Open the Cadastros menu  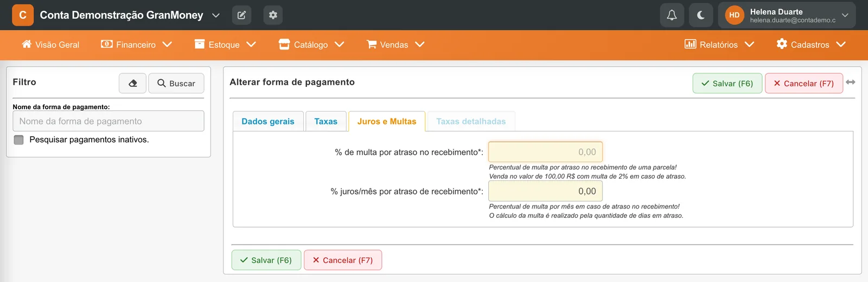point(811,45)
